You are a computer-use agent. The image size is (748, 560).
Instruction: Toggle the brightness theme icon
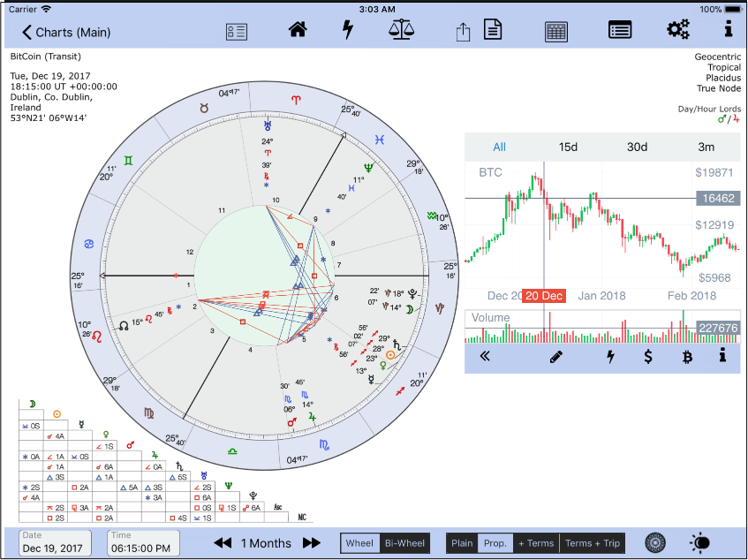click(x=700, y=542)
